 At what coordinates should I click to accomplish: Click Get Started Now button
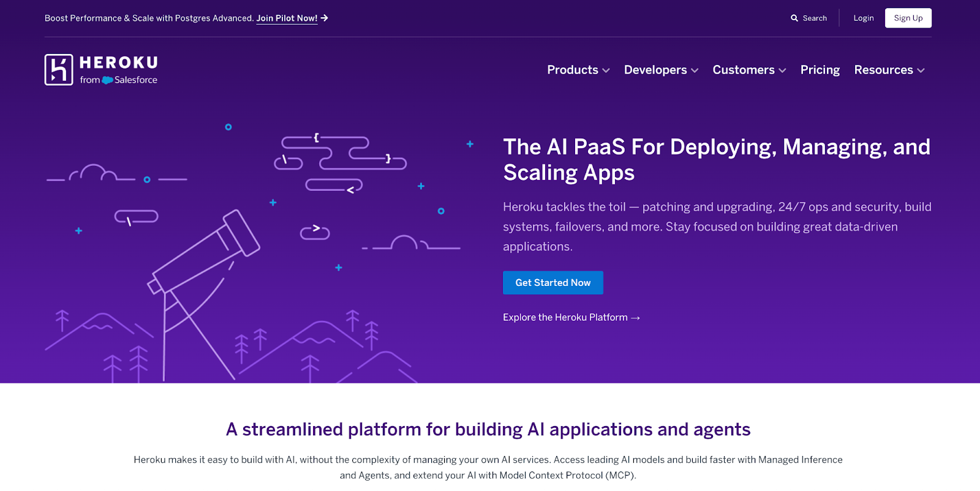552,283
